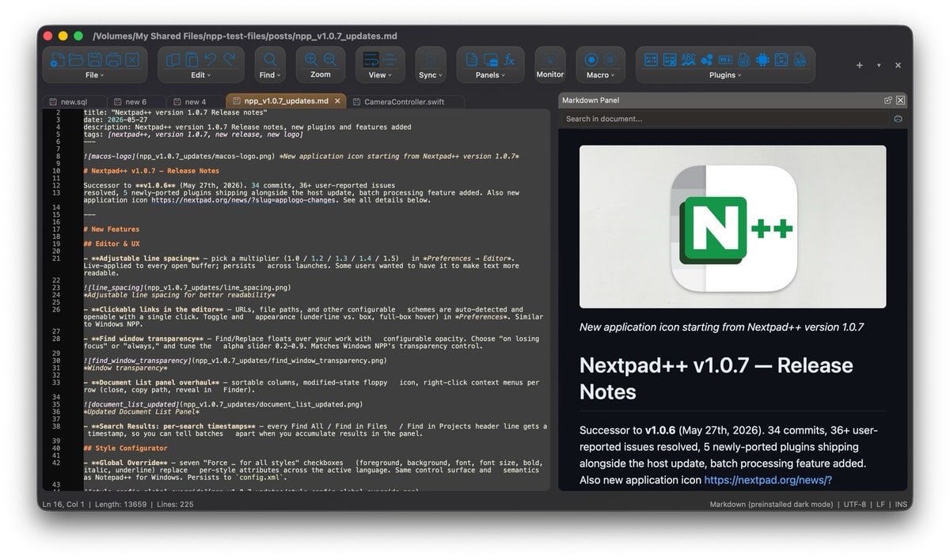This screenshot has height=560, width=950.
Task: Click the face-frame plugin icon
Action: [x=781, y=59]
